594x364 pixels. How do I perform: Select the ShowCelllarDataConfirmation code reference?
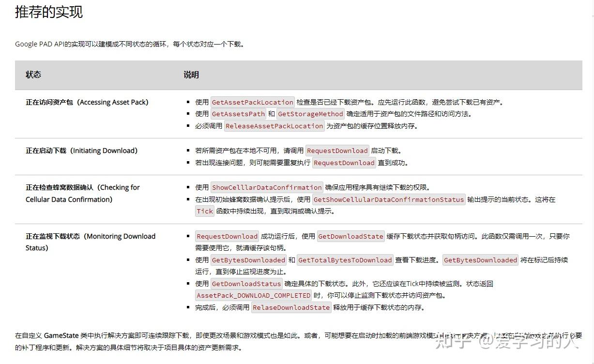point(267,187)
